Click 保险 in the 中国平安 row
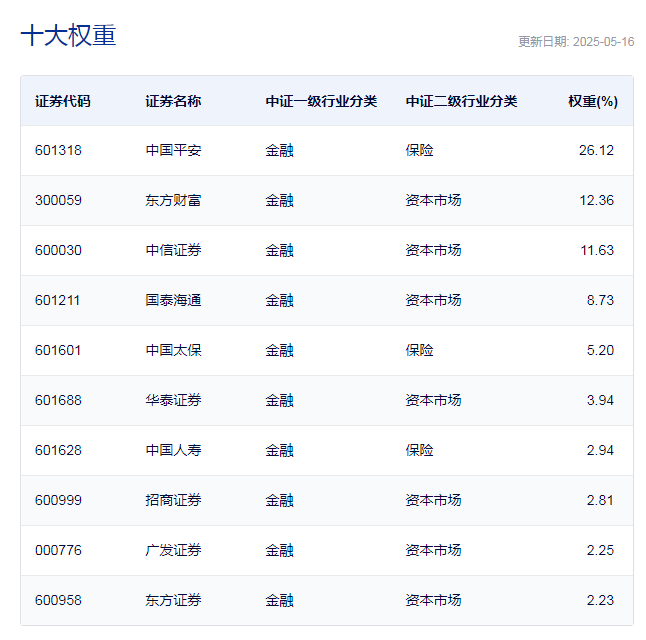This screenshot has height=640, width=646. 419,150
